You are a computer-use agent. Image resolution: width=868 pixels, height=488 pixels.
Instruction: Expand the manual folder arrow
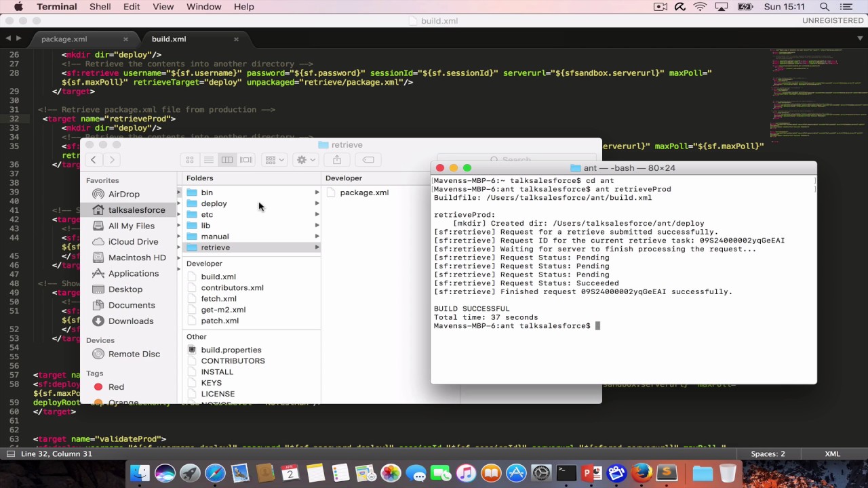pyautogui.click(x=317, y=237)
